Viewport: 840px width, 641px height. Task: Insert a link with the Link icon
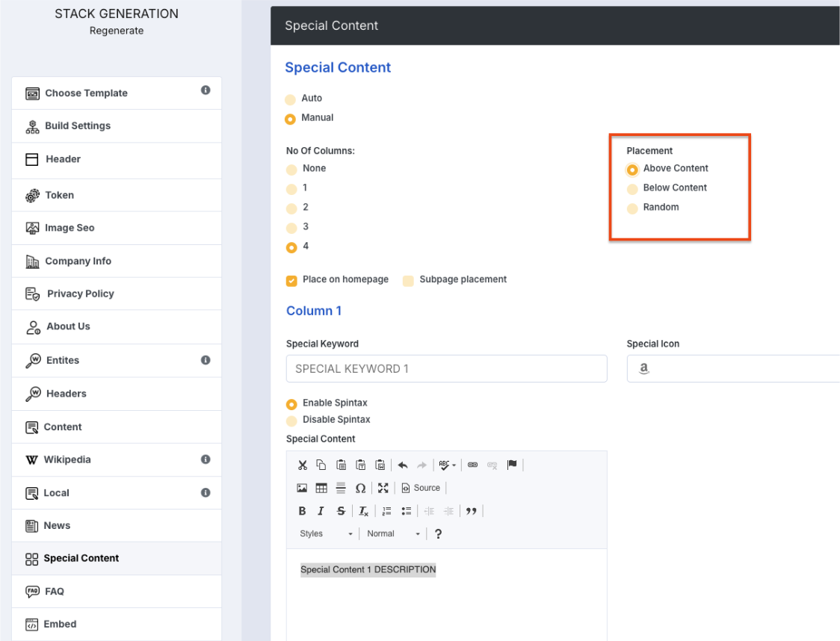472,465
